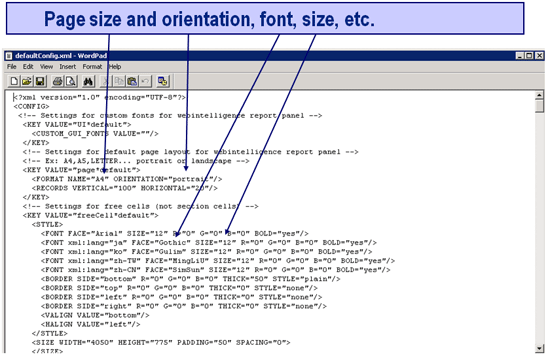Image resolution: width=550 pixels, height=361 pixels.
Task: Click the '<FORMAT NAME="A4"' line
Action: coord(127,179)
